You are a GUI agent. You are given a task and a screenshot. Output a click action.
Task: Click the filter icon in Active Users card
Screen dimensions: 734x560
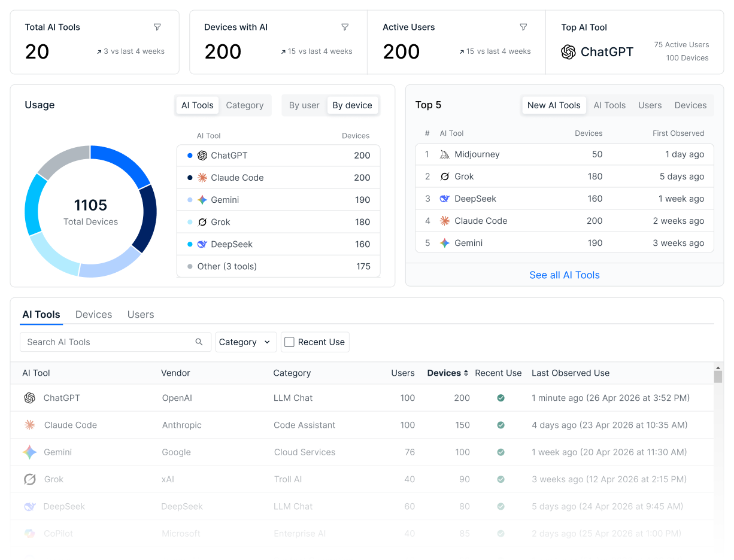tap(523, 28)
